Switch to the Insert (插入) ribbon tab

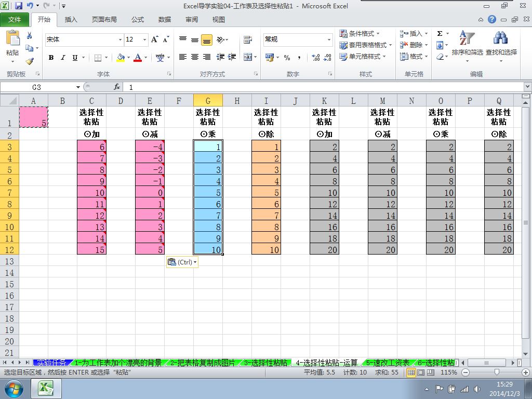[x=71, y=20]
